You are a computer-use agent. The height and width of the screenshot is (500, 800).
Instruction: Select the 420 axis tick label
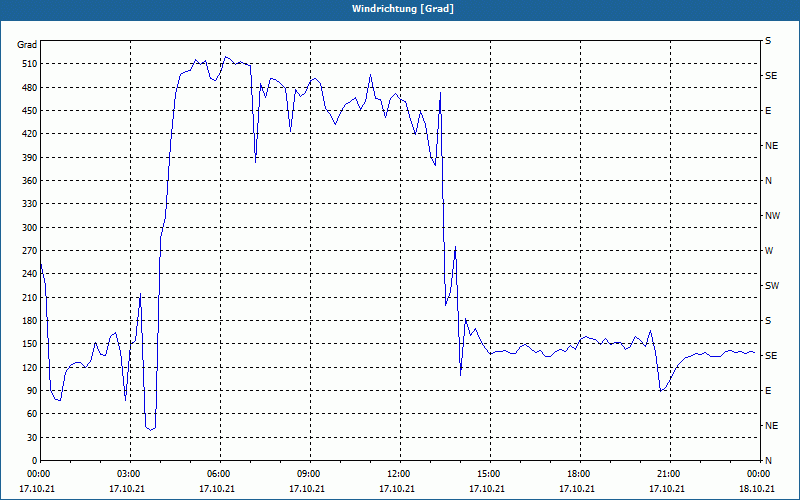click(30, 134)
